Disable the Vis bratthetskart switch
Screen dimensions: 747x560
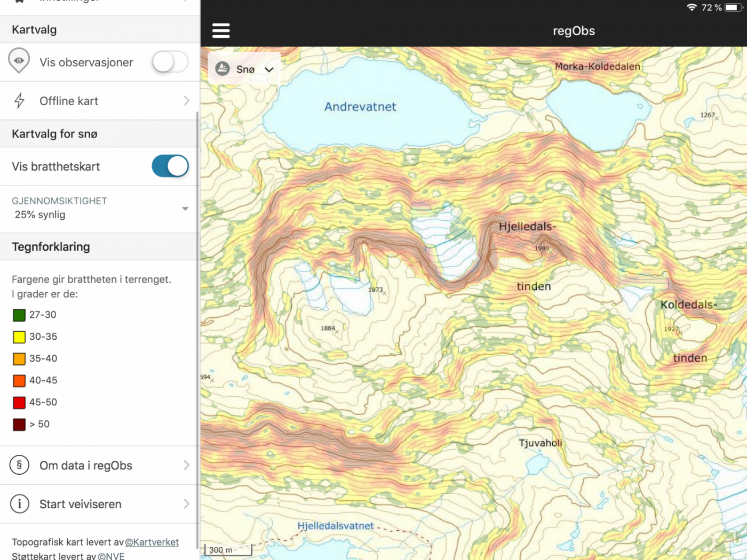point(170,166)
